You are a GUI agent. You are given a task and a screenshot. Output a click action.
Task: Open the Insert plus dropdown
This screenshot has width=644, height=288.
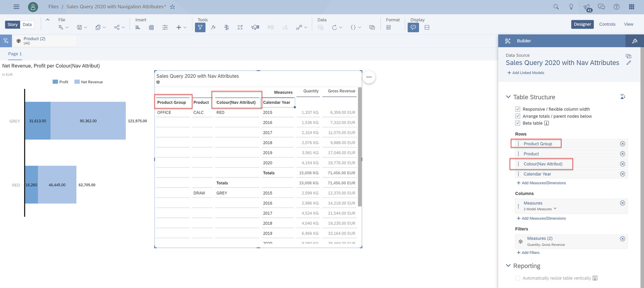tap(181, 27)
